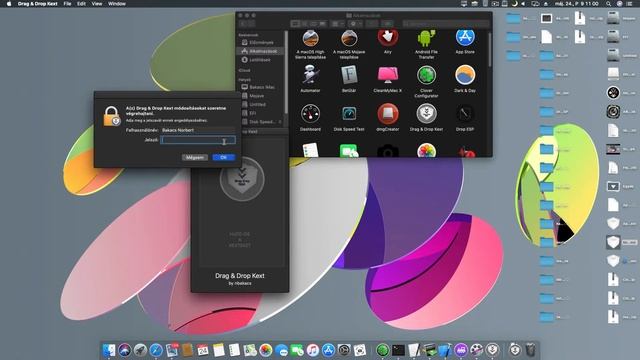Open the Finder action gear dropdown
Viewport: 640px width, 360px height.
[355, 24]
